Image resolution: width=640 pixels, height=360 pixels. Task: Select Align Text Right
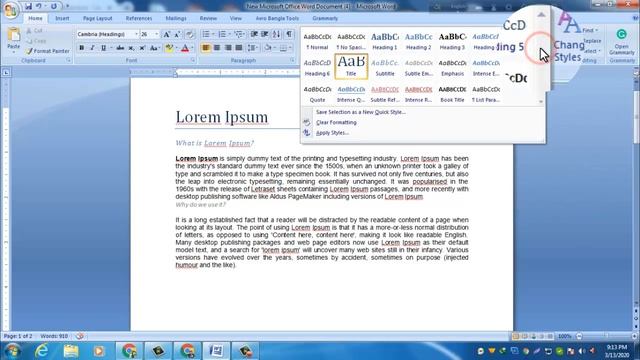coord(228,48)
